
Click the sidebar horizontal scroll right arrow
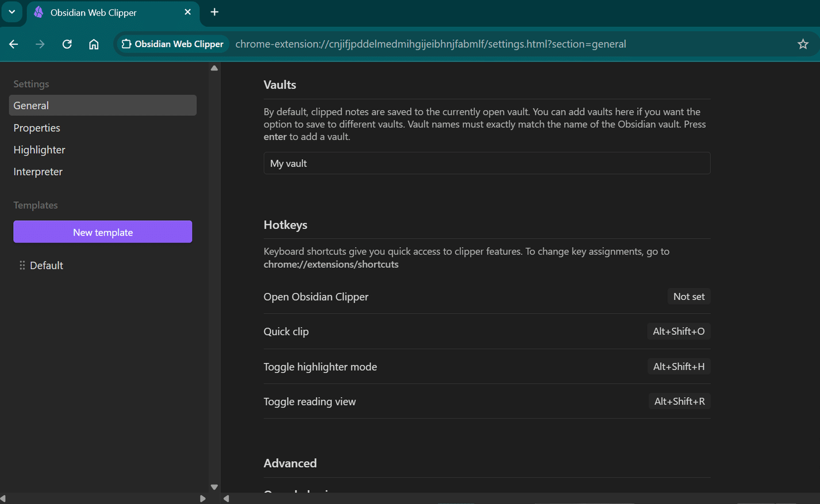click(x=202, y=498)
